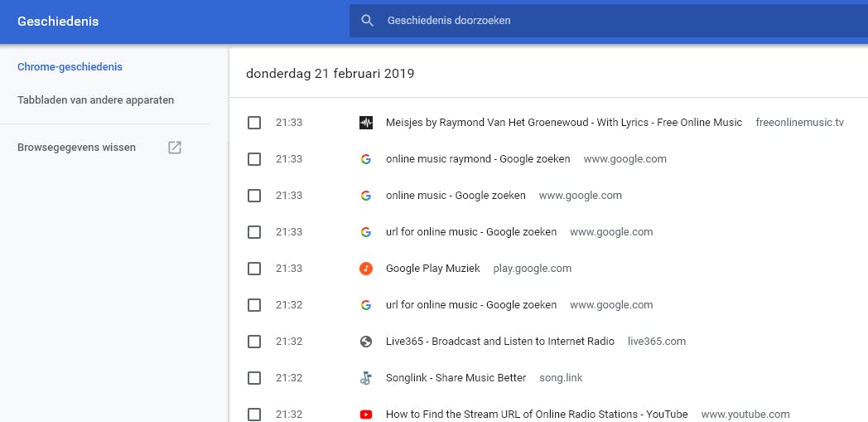Open the Chrome-geschiedenis section
This screenshot has height=422, width=868.
point(70,67)
